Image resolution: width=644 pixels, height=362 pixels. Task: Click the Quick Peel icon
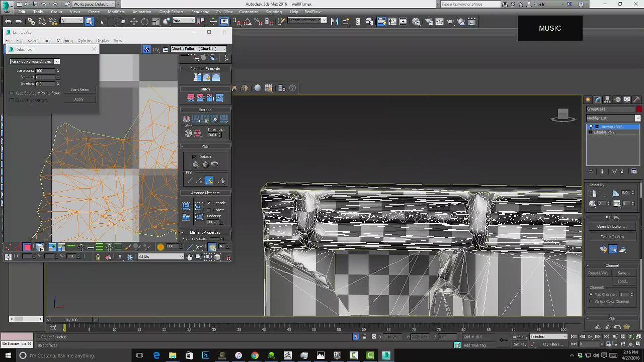tap(196, 164)
